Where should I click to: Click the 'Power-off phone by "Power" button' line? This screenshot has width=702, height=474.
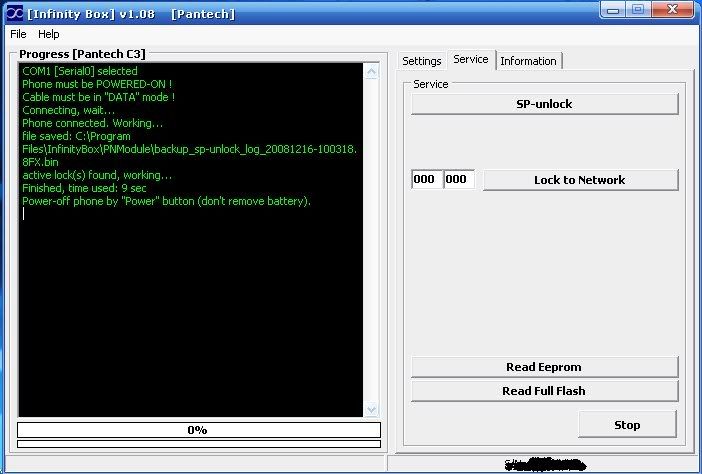(x=167, y=201)
